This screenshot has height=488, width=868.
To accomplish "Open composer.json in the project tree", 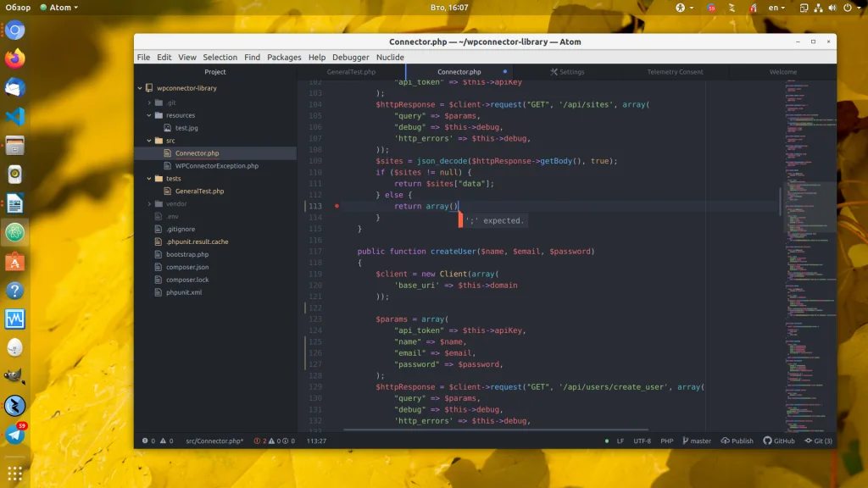I will click(x=187, y=267).
